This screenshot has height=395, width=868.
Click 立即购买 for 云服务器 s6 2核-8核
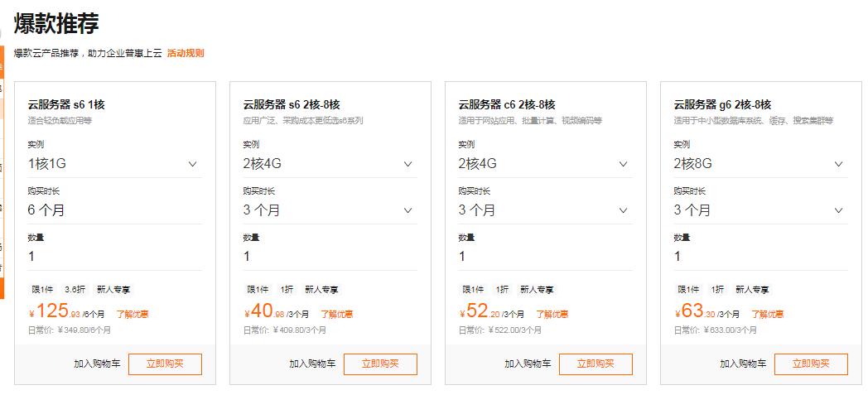point(380,364)
